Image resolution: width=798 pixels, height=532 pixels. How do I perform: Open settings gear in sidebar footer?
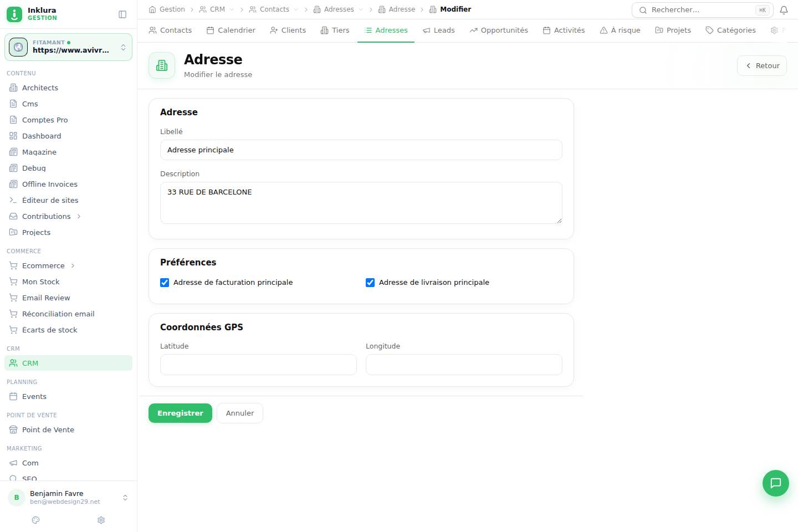point(101,520)
